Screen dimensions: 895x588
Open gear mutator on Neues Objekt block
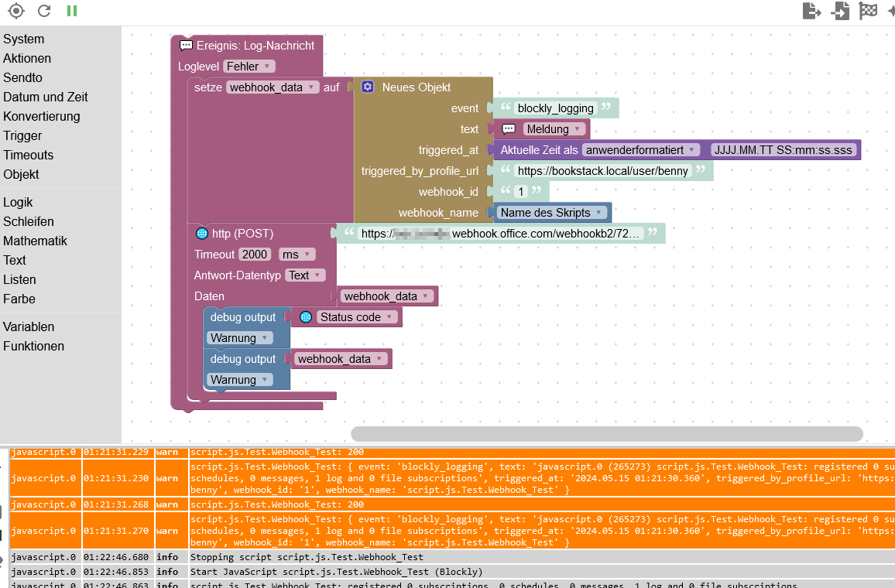pyautogui.click(x=368, y=87)
